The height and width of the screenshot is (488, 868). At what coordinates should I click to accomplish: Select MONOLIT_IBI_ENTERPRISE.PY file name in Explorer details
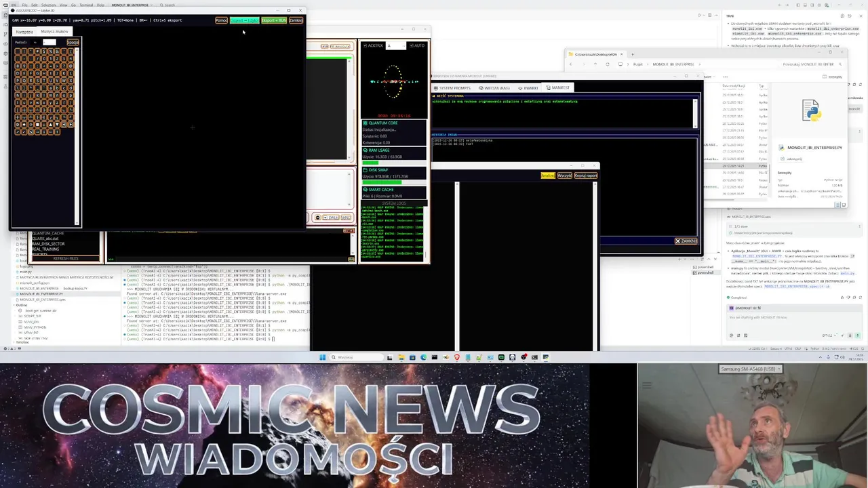(815, 148)
